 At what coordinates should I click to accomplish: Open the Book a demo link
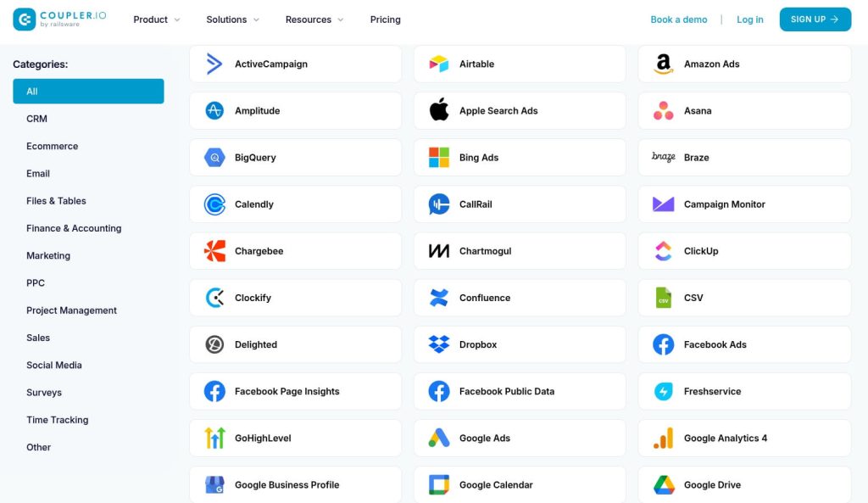tap(679, 20)
